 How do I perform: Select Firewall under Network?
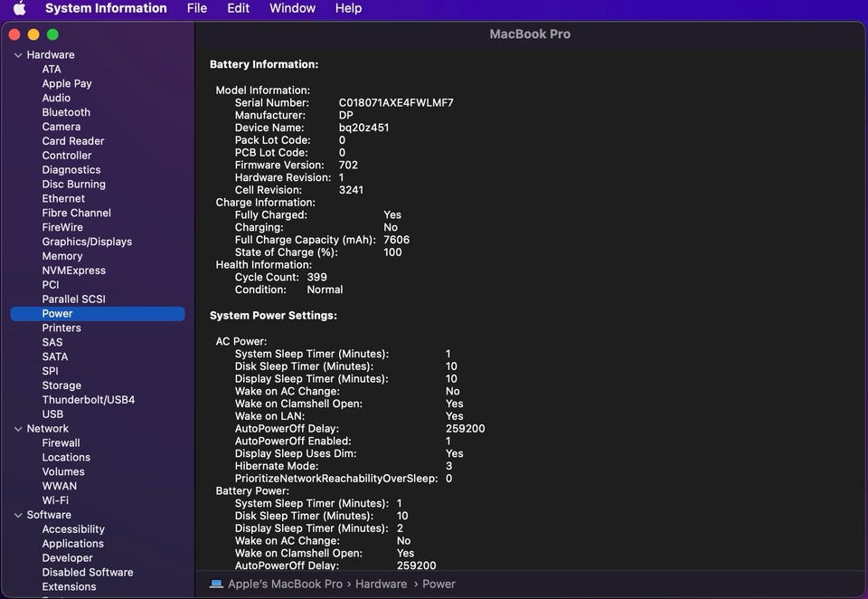pos(61,443)
